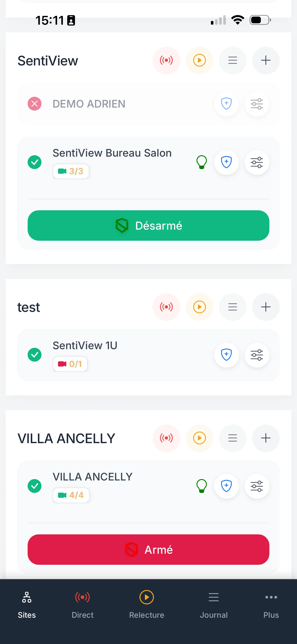
Task: Expand the SentiView site menu list
Action: point(233,61)
